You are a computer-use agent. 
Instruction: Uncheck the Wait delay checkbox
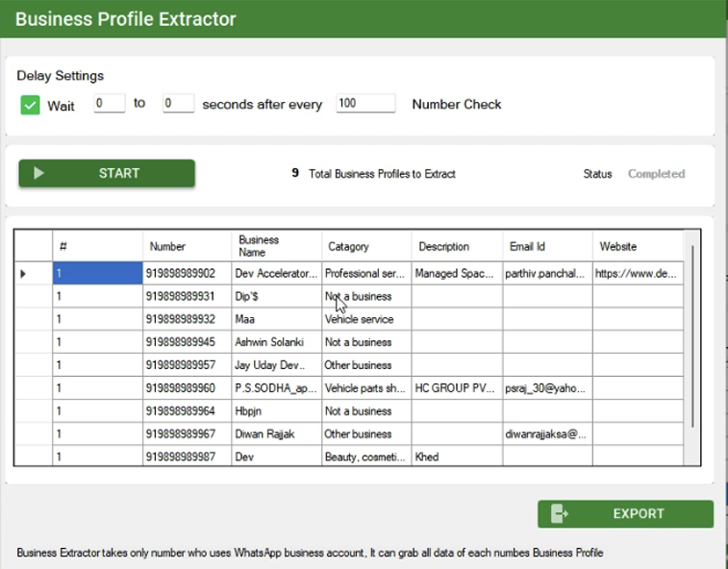pyautogui.click(x=30, y=105)
